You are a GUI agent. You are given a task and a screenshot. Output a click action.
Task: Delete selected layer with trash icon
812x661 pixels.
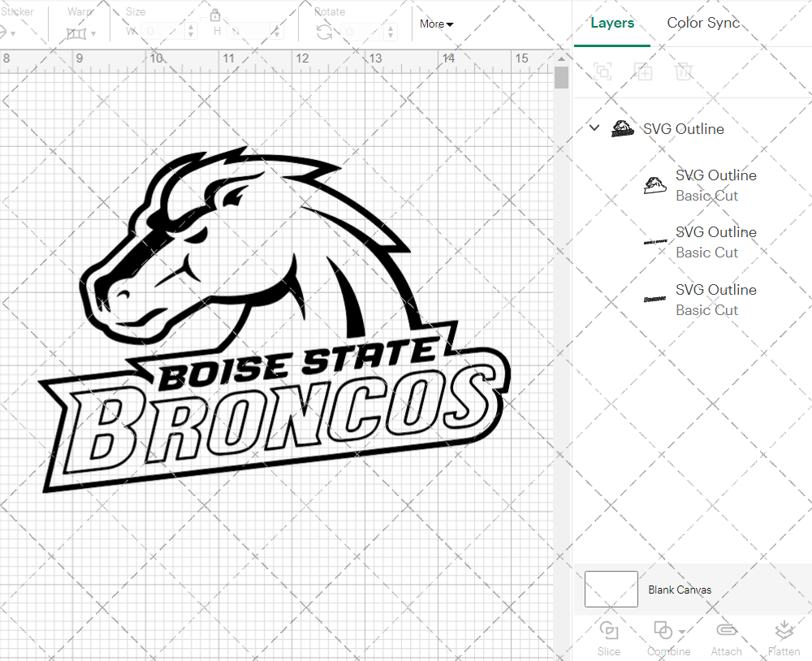685,71
